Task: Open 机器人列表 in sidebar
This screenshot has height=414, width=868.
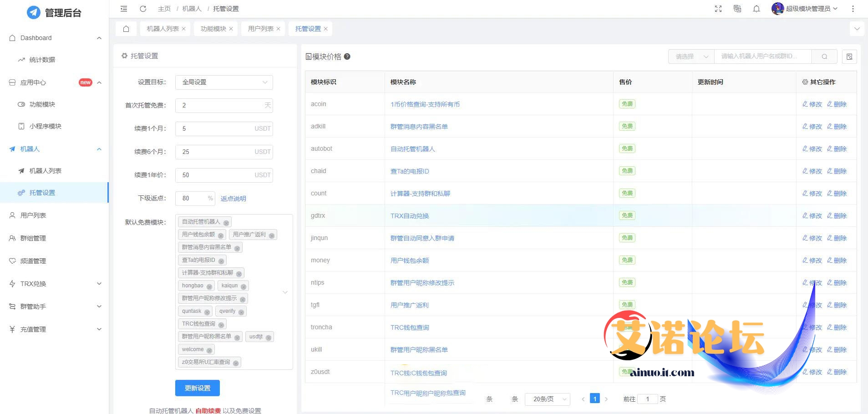Action: point(46,171)
